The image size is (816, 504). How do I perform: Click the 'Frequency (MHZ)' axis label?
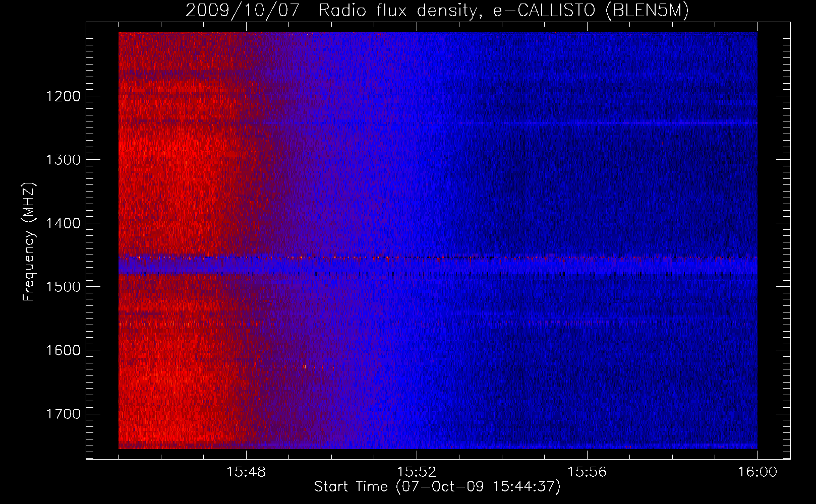click(29, 242)
